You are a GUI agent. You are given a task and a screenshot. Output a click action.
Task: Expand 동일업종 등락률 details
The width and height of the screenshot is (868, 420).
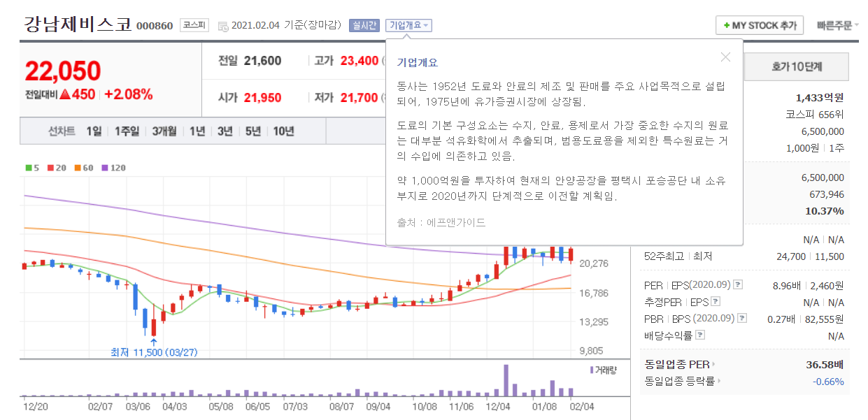click(683, 381)
